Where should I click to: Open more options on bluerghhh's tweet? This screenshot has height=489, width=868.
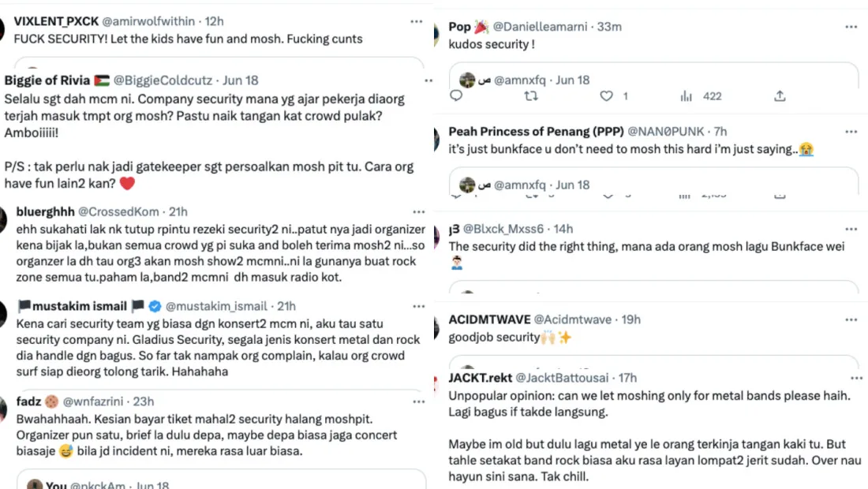pyautogui.click(x=418, y=211)
